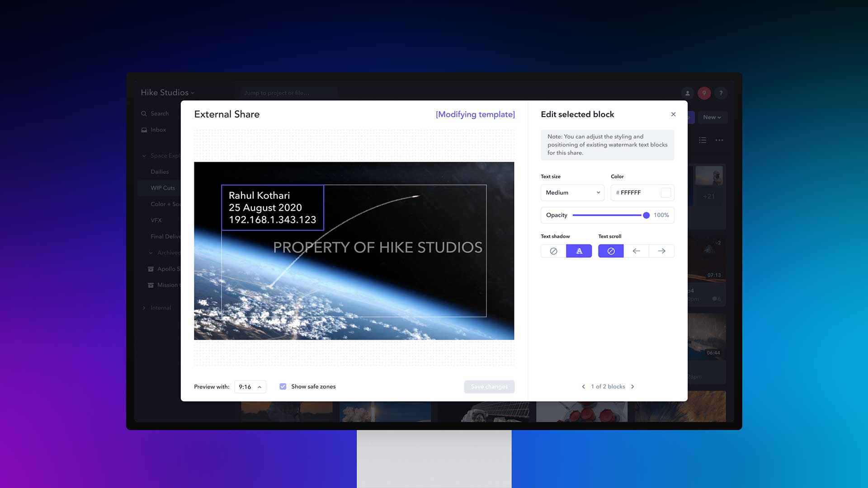Viewport: 868px width, 488px height.
Task: Enable the Text shadow 'A' option
Action: point(579,251)
